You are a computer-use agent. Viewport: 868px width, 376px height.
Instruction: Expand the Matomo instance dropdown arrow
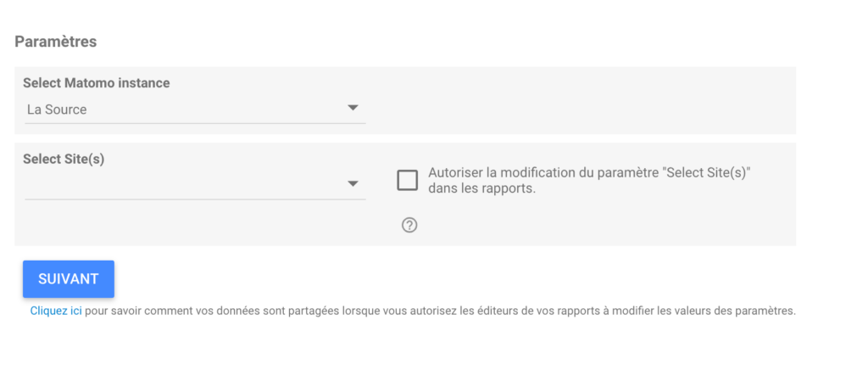(353, 109)
